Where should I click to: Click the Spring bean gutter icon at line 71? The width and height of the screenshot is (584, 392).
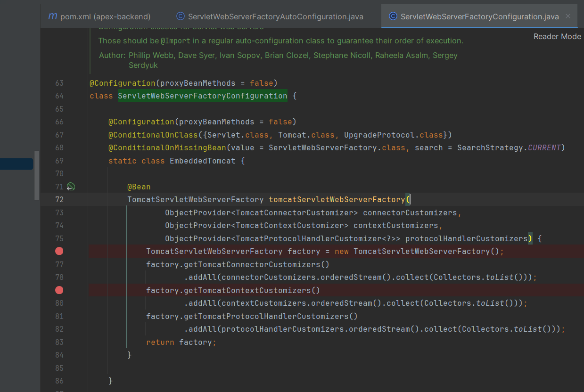[x=71, y=187]
